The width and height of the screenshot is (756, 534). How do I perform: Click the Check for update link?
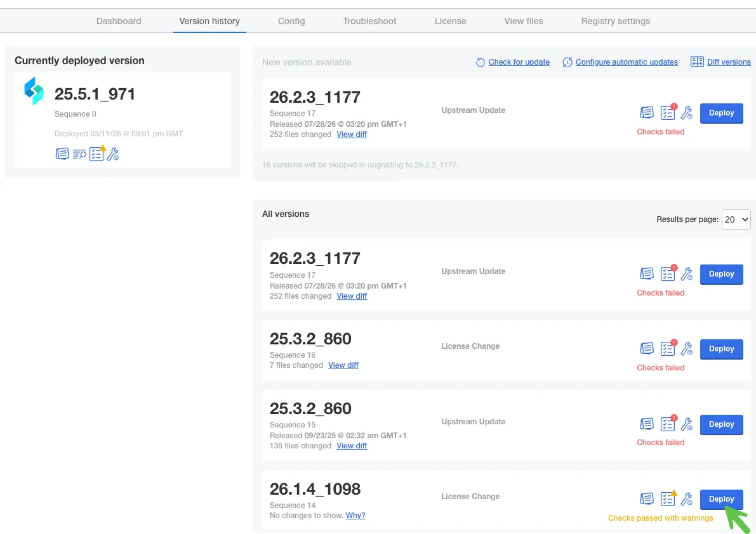(x=519, y=62)
